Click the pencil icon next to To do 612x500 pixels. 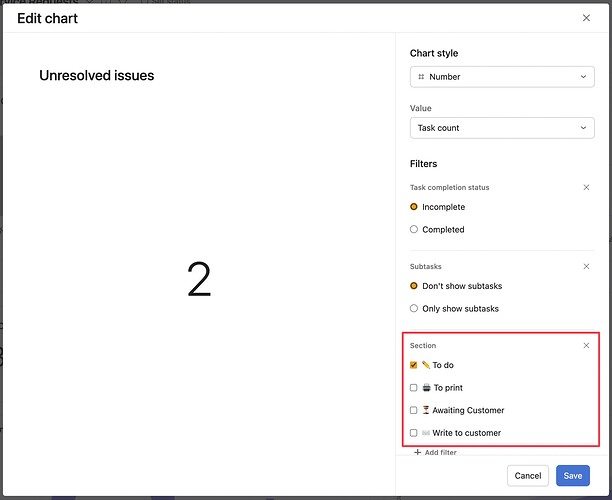point(426,365)
